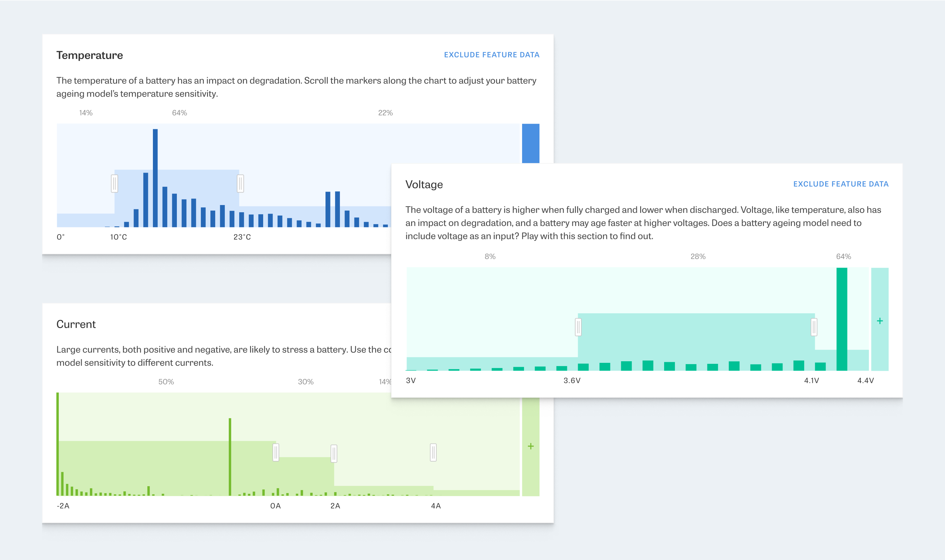Screen dimensions: 945x560
Task: Select the 4.1V marker handle in Voltage chart
Action: point(814,327)
